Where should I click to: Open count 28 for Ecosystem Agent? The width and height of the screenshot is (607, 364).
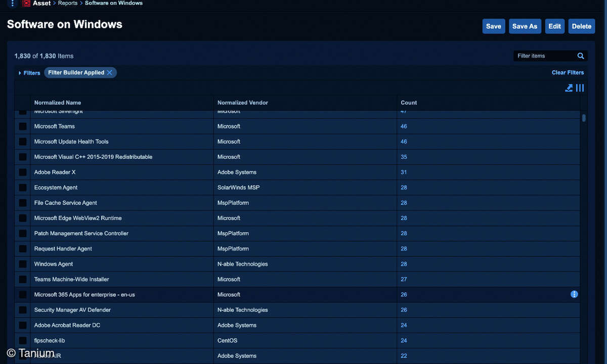(x=404, y=188)
